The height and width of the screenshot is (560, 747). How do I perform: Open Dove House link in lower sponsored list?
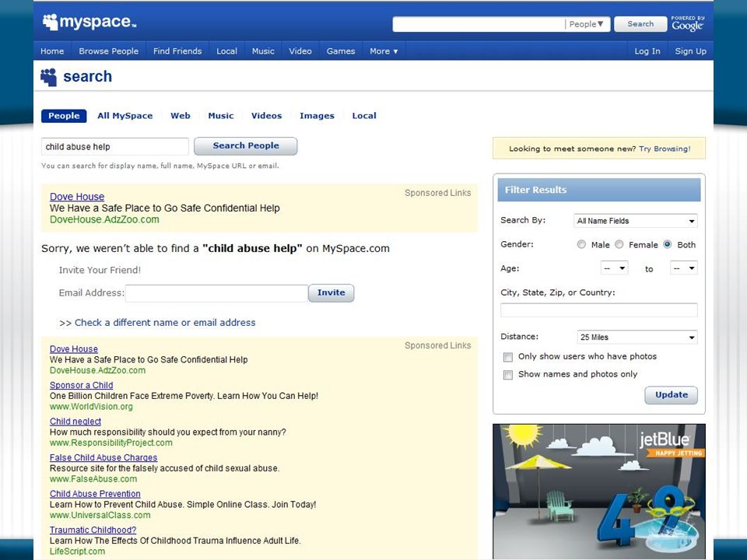[73, 349]
